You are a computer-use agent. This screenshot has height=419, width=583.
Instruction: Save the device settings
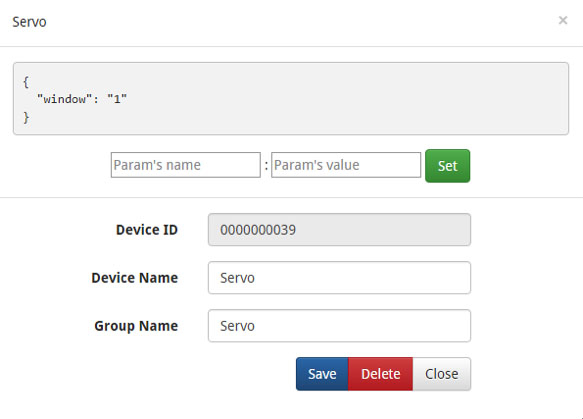[322, 374]
